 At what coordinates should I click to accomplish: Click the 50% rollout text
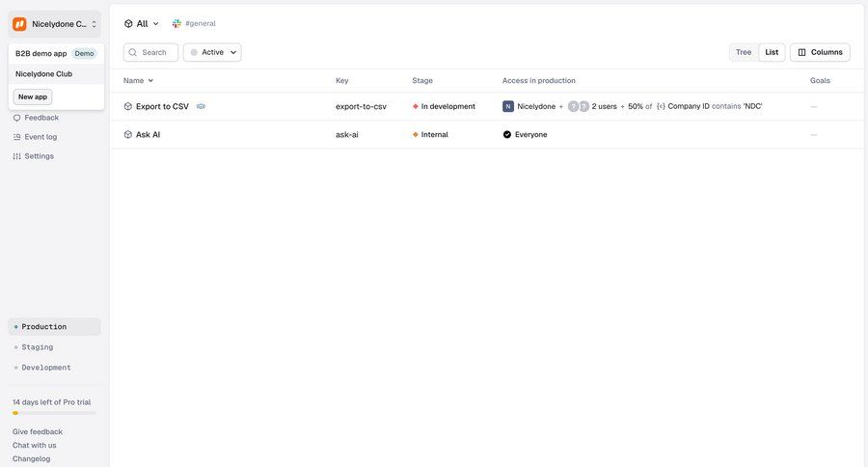(636, 106)
